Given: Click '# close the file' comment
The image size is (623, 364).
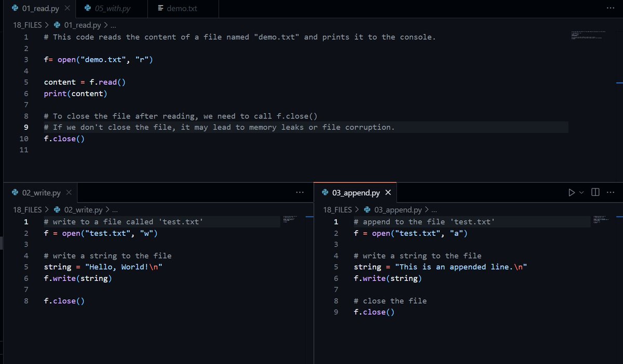Looking at the screenshot, I should (390, 301).
